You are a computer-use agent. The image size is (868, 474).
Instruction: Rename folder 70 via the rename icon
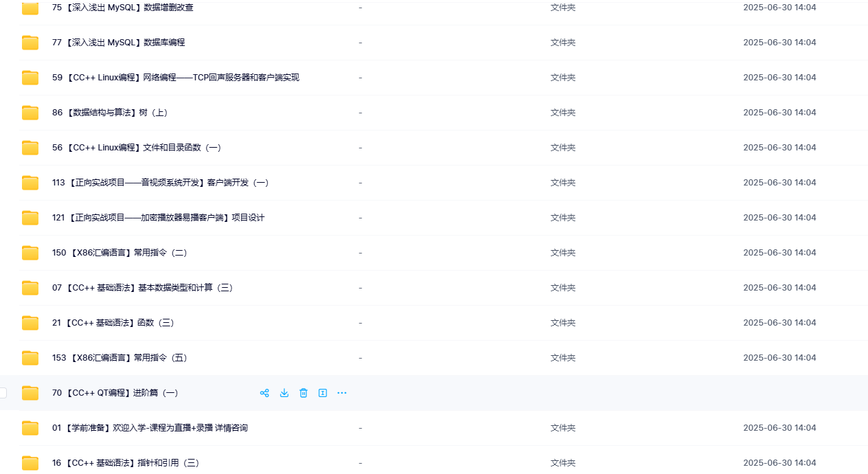(x=322, y=392)
